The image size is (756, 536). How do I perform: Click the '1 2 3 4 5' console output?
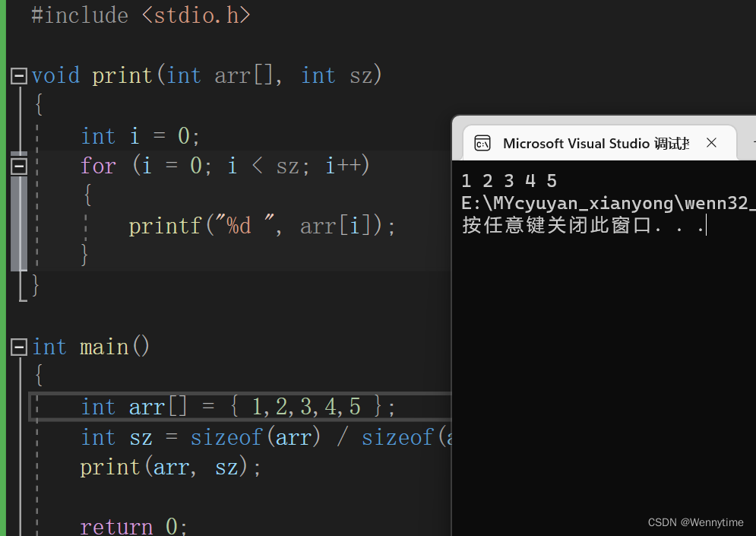509,181
